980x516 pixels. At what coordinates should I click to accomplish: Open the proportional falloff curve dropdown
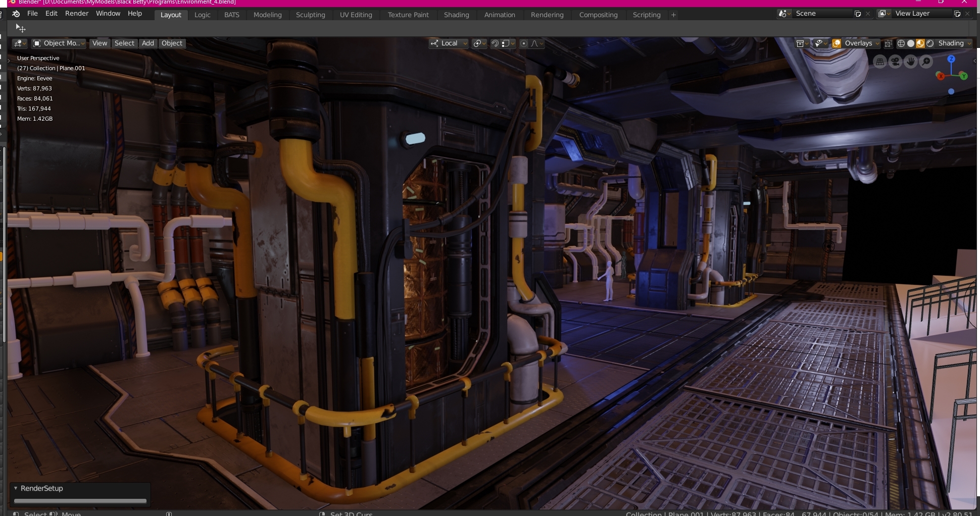[536, 43]
